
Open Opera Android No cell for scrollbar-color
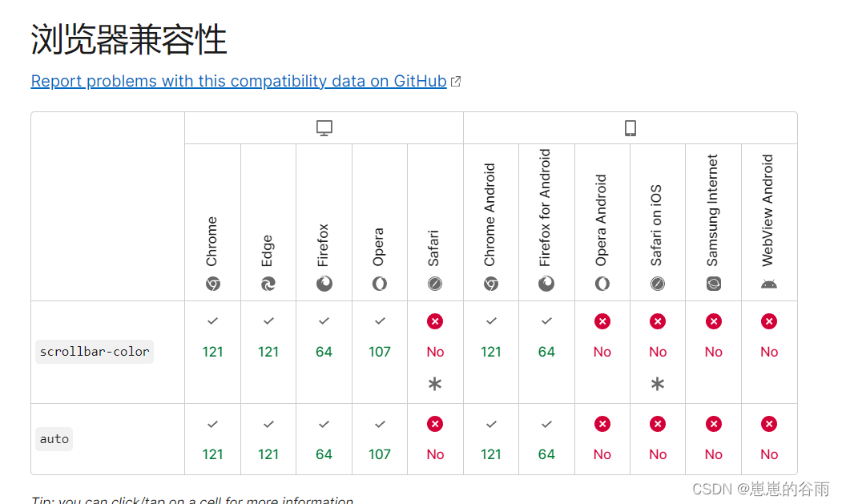click(x=602, y=353)
